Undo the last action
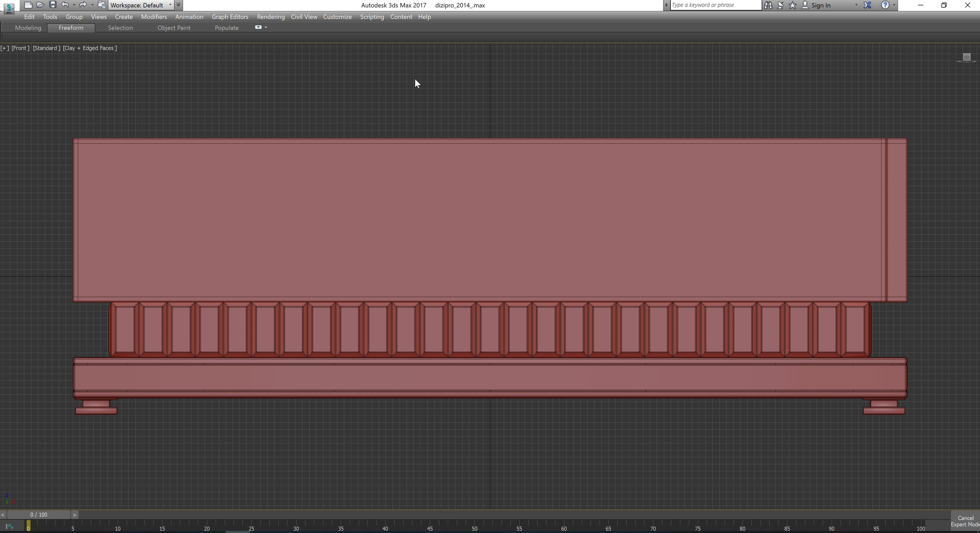 65,5
